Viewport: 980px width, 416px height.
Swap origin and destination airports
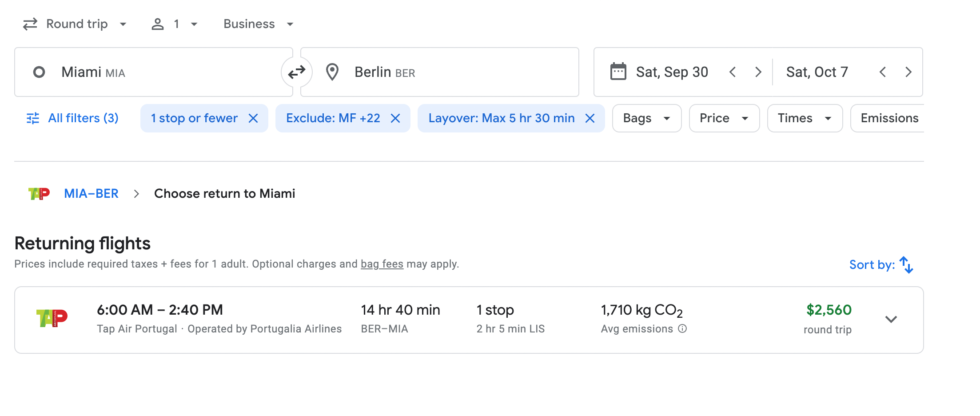[x=296, y=72]
